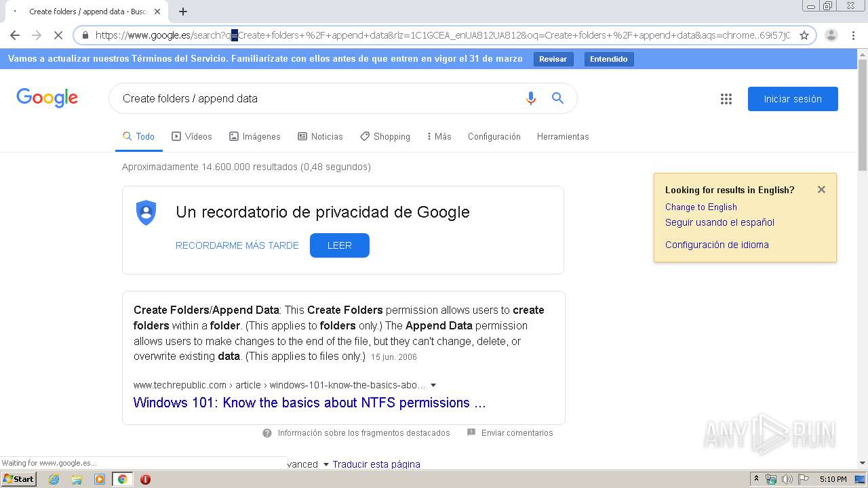Select the Todo search tab

(x=139, y=136)
